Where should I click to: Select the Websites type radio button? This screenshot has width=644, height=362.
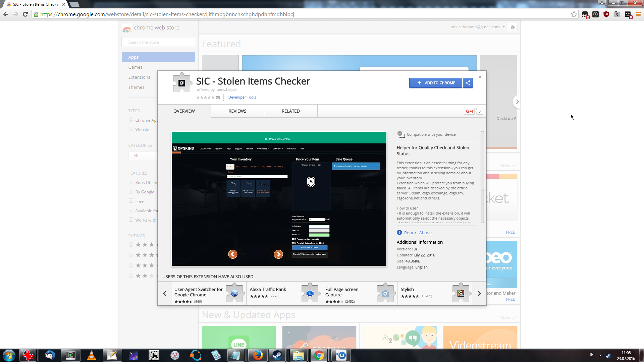click(131, 129)
